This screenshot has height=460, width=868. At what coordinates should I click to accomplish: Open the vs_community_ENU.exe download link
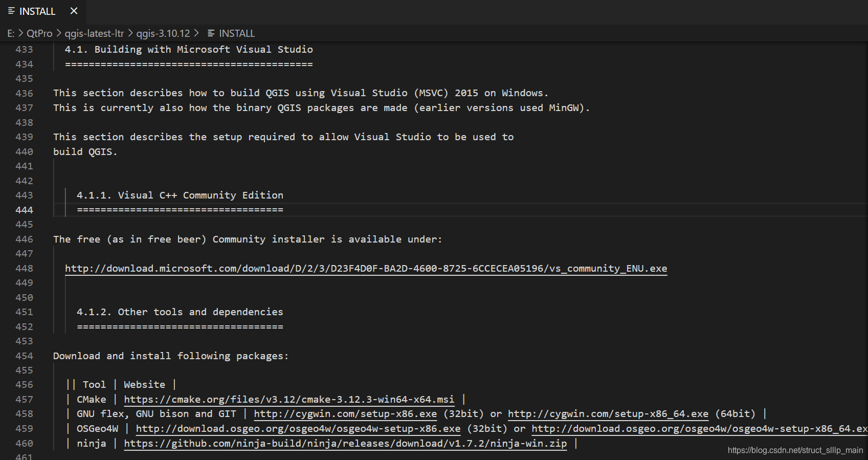tap(366, 269)
